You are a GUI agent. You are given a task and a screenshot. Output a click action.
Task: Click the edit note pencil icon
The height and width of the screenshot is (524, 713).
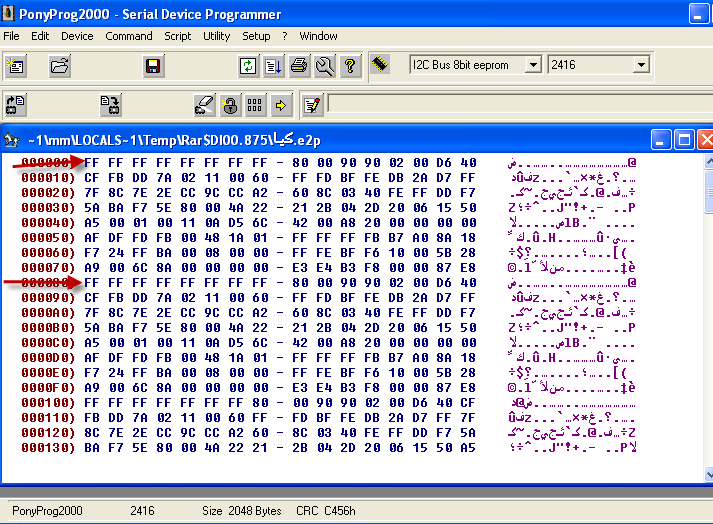click(312, 105)
